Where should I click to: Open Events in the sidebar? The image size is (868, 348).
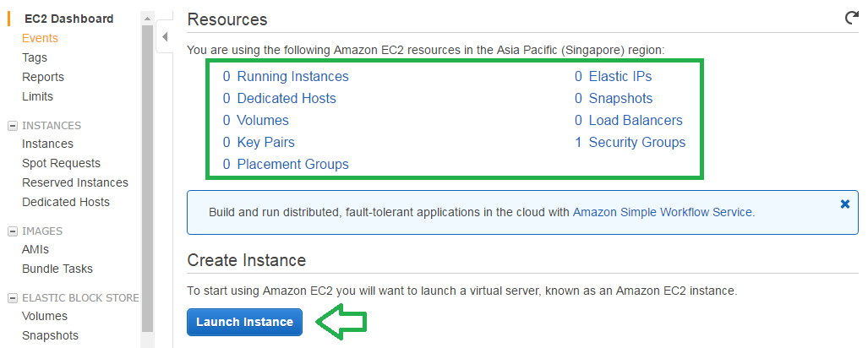click(40, 38)
